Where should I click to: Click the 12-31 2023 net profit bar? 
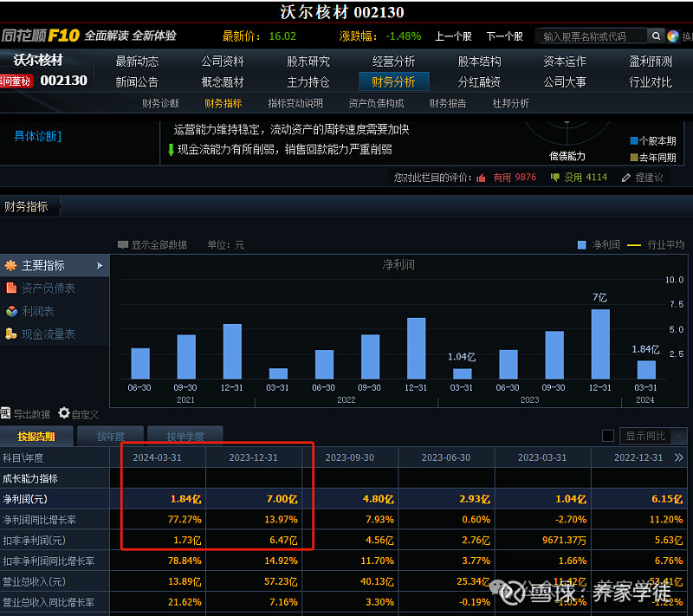click(x=600, y=344)
